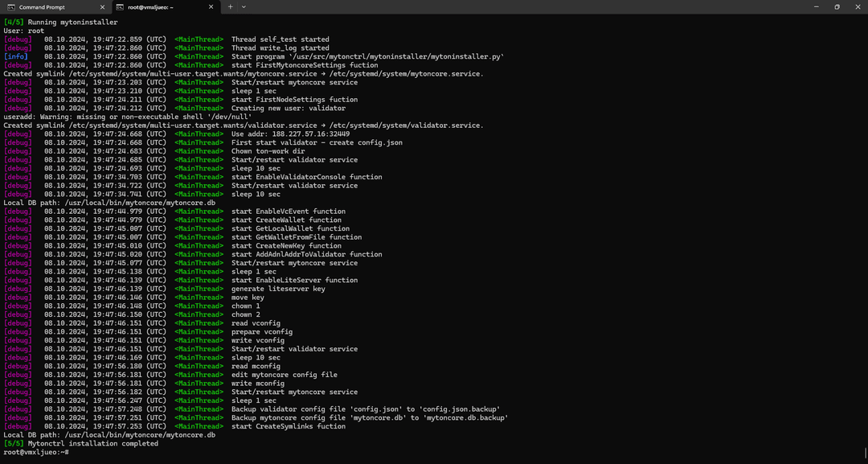Click the '[5/5] Mytonctrl installation completed' line

pyautogui.click(x=80, y=443)
